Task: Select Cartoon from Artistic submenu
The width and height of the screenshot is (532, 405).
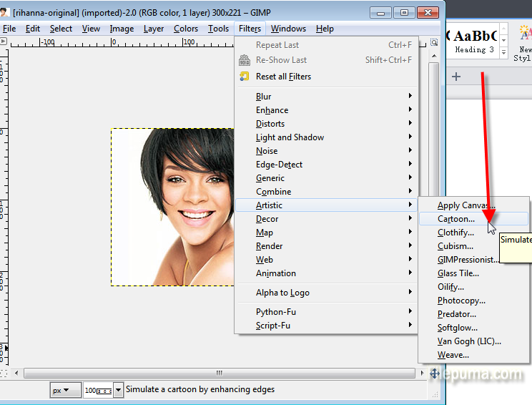Action: [455, 219]
